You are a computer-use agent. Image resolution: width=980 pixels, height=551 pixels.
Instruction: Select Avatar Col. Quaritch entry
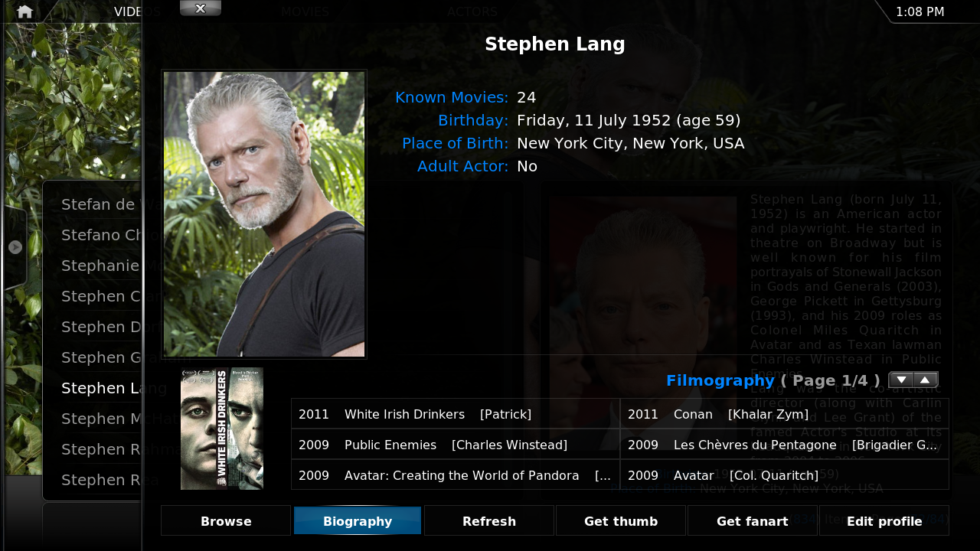click(x=785, y=475)
